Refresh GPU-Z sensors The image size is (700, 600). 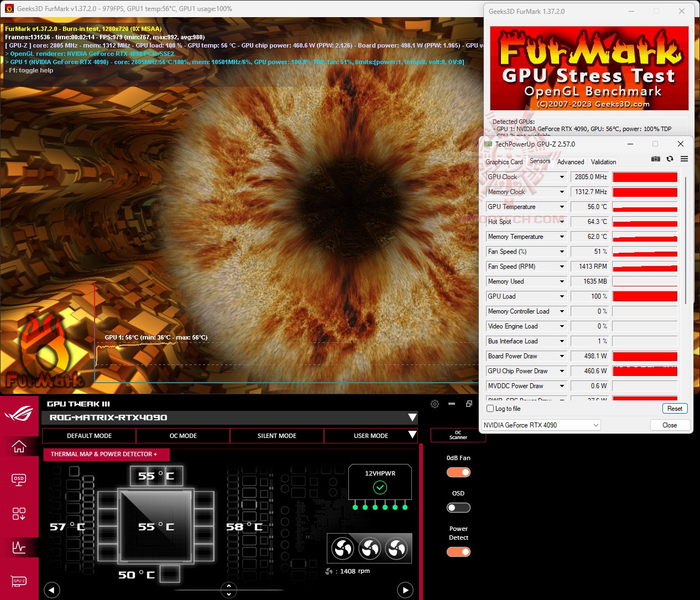(x=670, y=159)
